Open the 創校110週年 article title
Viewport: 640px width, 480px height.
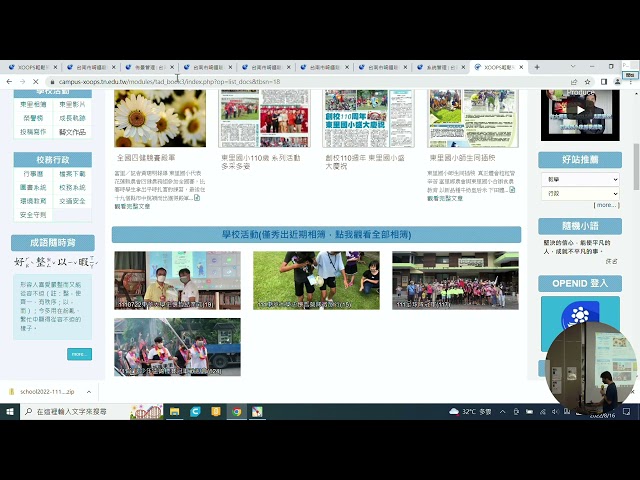pos(364,162)
